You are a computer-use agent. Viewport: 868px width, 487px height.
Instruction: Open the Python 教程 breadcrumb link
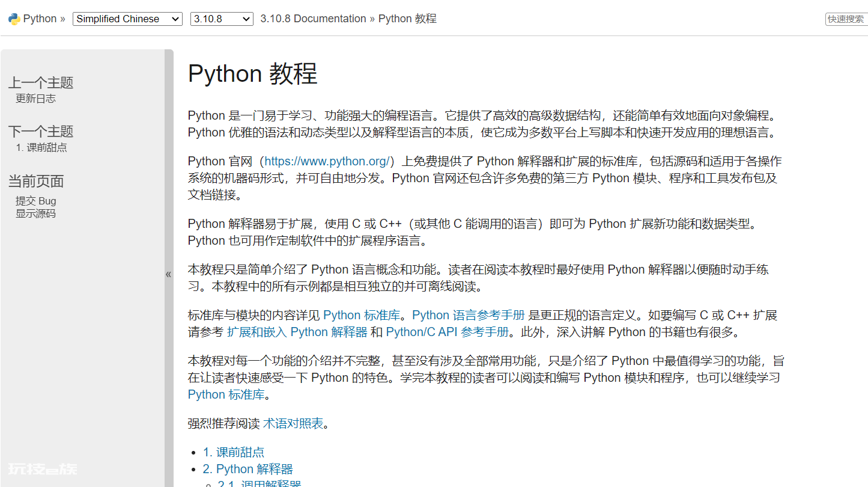coord(407,19)
